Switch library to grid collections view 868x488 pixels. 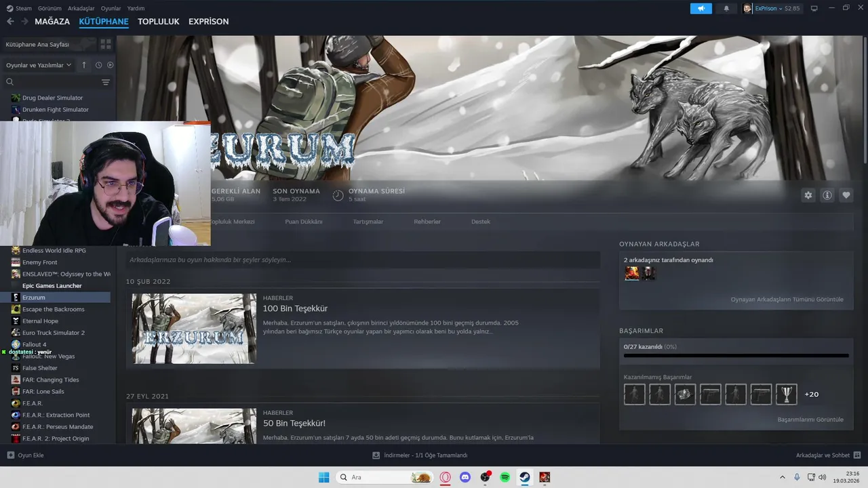point(106,44)
